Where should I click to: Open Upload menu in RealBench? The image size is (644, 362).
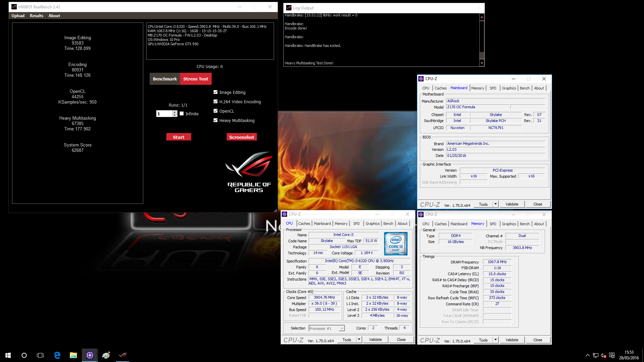click(18, 16)
